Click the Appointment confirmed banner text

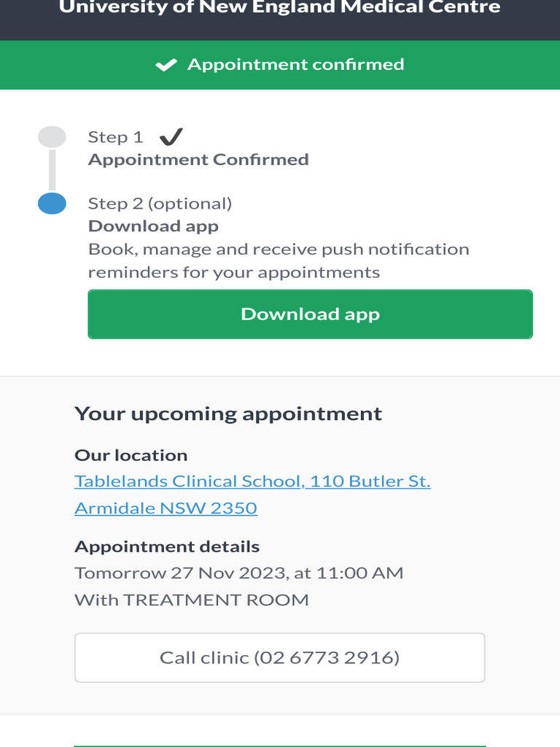(295, 64)
